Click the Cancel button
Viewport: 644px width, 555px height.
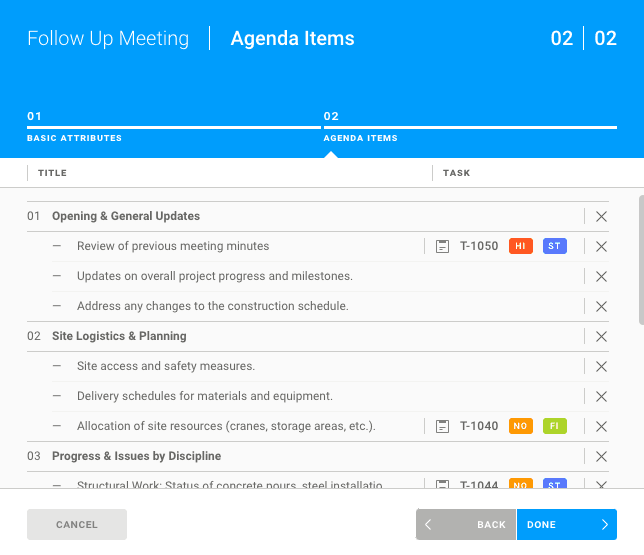point(77,524)
